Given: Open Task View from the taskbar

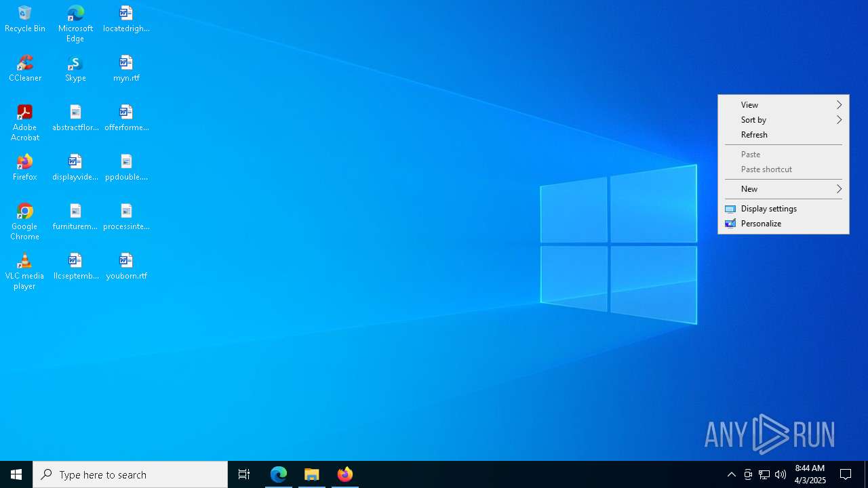Looking at the screenshot, I should [244, 474].
